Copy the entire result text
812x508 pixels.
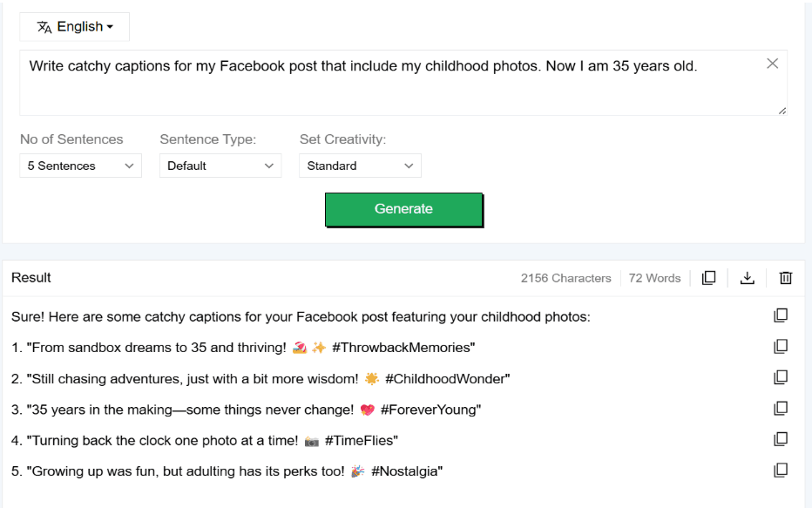(x=709, y=278)
